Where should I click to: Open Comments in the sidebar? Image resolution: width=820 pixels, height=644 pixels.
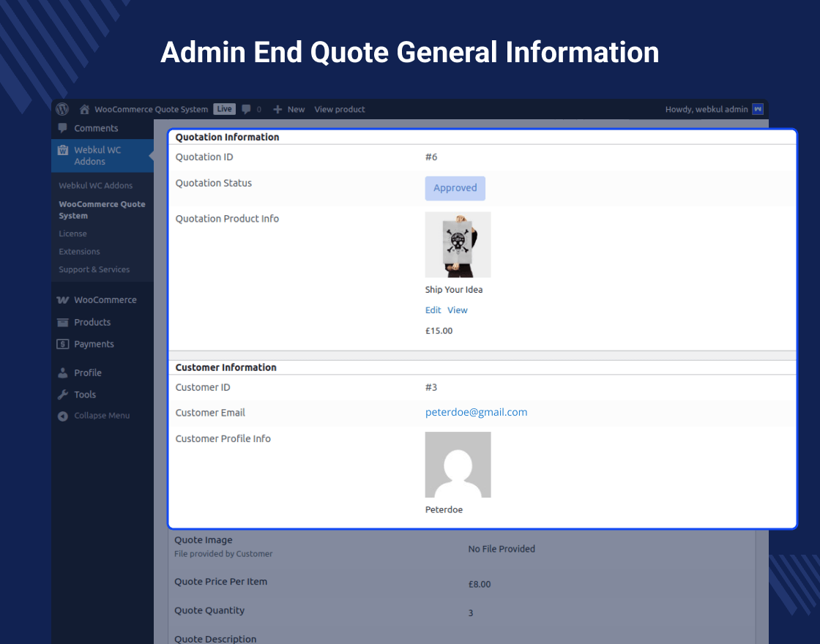click(96, 128)
